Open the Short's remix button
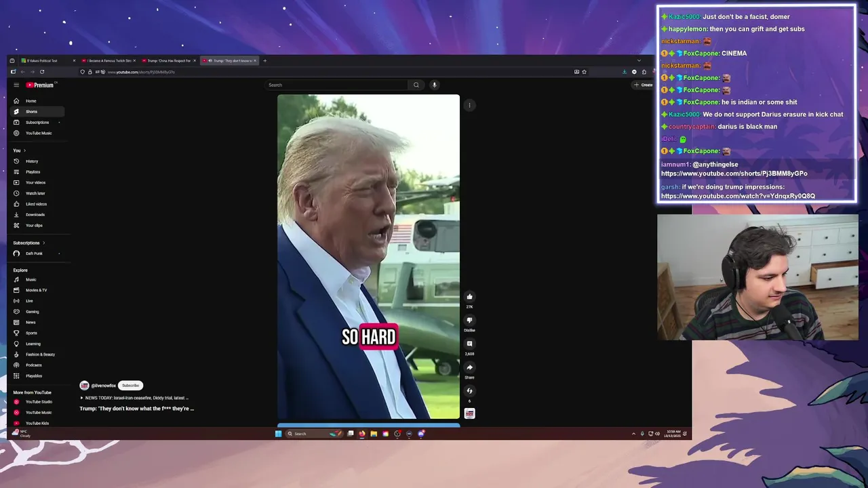The image size is (868, 488). click(469, 391)
